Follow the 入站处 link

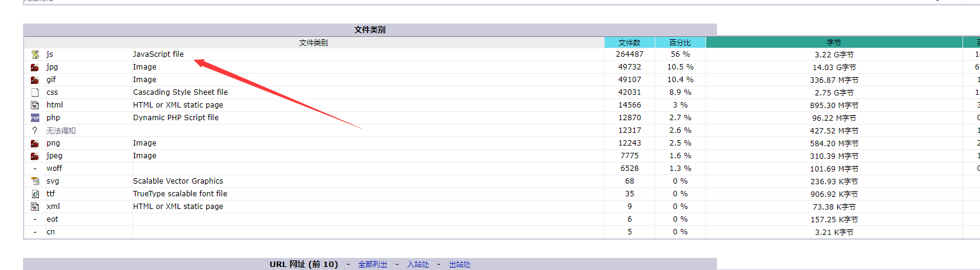pyautogui.click(x=418, y=265)
